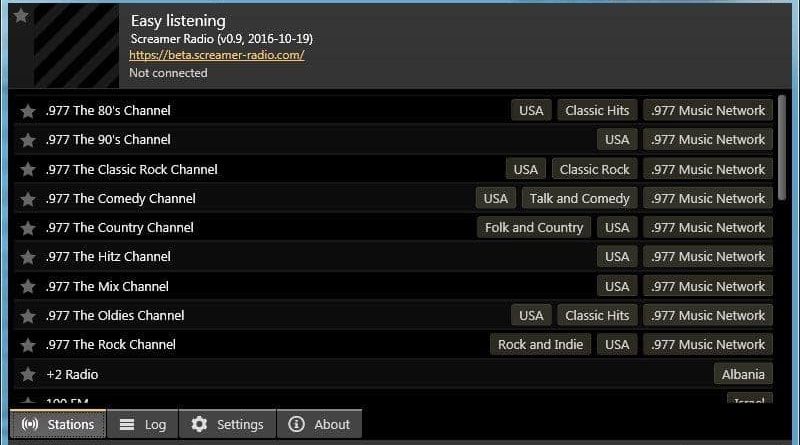This screenshot has width=800, height=445.
Task: Filter by the Classic Rock tag
Action: point(594,169)
